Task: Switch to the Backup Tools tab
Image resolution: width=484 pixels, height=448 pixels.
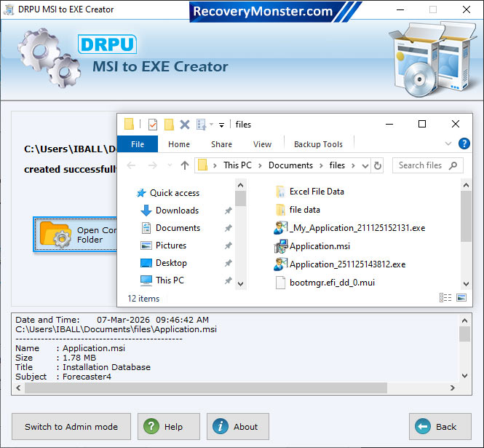Action: 318,144
